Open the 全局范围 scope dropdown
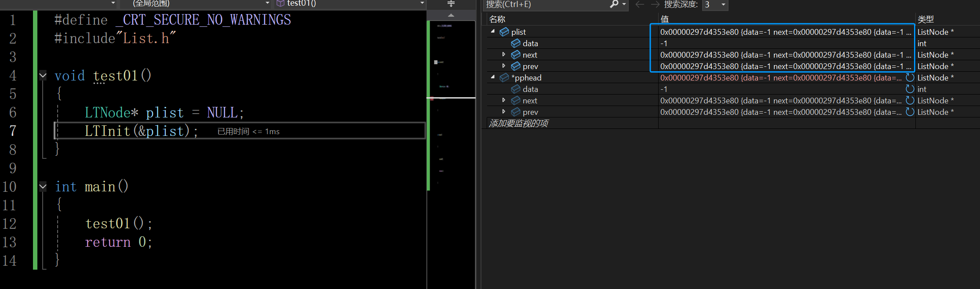Screen dimensions: 980x289 point(267,4)
